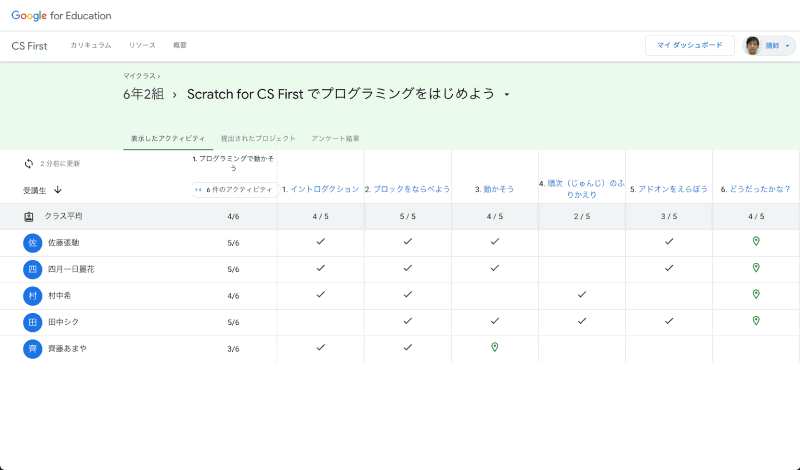Click class average 5 / 5 cell
Screen dimensions: 800x470
[408, 216]
